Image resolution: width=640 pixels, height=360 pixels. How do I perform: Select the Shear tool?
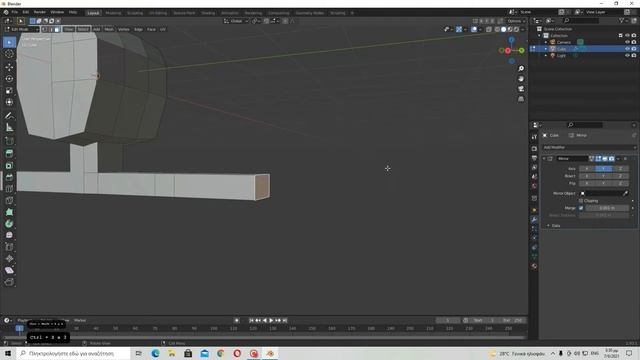coord(9,270)
